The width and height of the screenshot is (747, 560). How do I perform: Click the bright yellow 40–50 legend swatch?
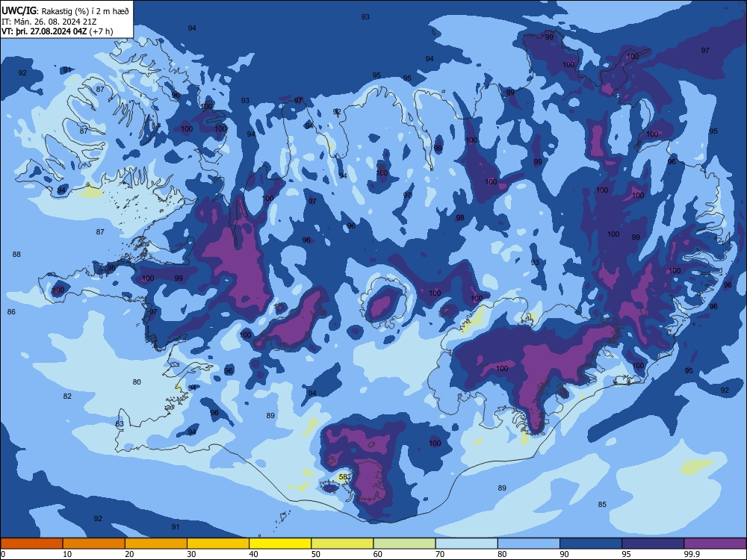coord(280,544)
